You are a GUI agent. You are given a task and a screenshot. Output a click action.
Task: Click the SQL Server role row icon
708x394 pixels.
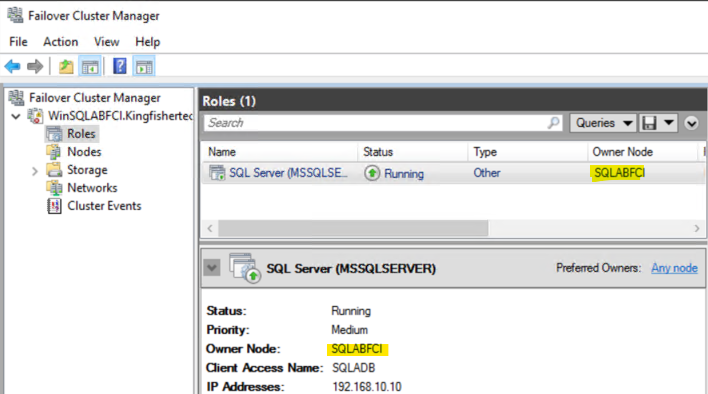[217, 172]
